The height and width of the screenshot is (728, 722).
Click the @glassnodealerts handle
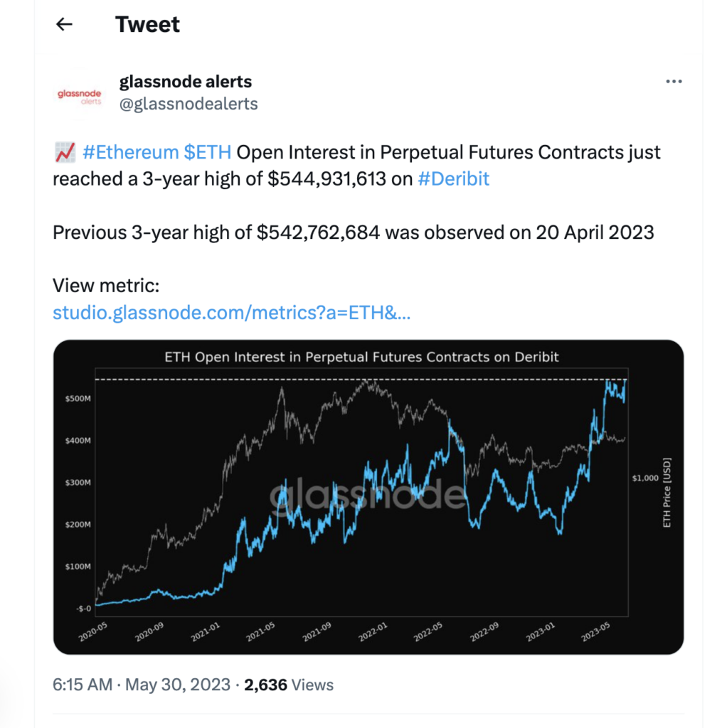click(189, 104)
